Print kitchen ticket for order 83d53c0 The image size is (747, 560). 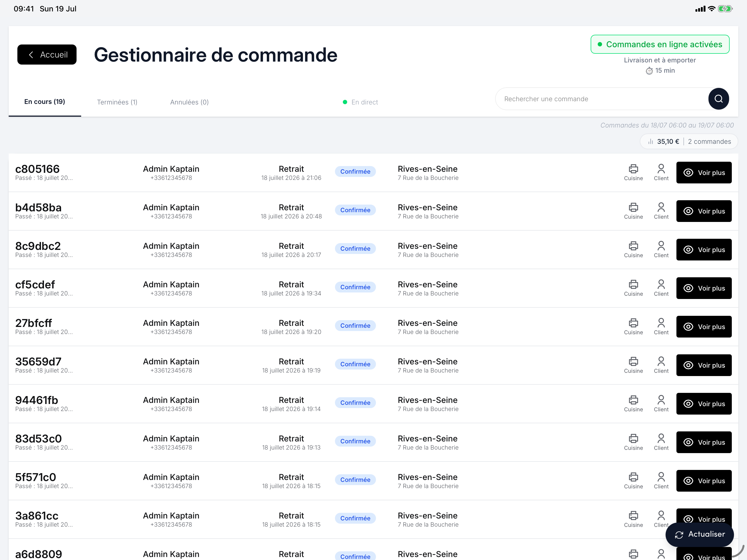633,442
